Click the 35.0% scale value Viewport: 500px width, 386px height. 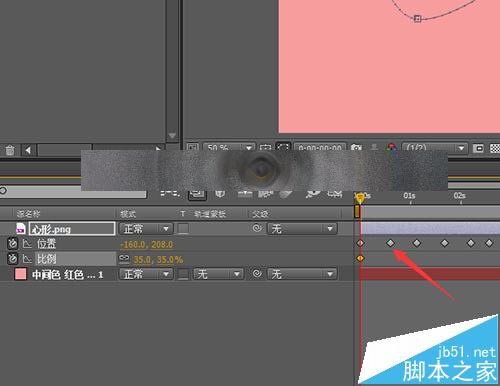169,259
